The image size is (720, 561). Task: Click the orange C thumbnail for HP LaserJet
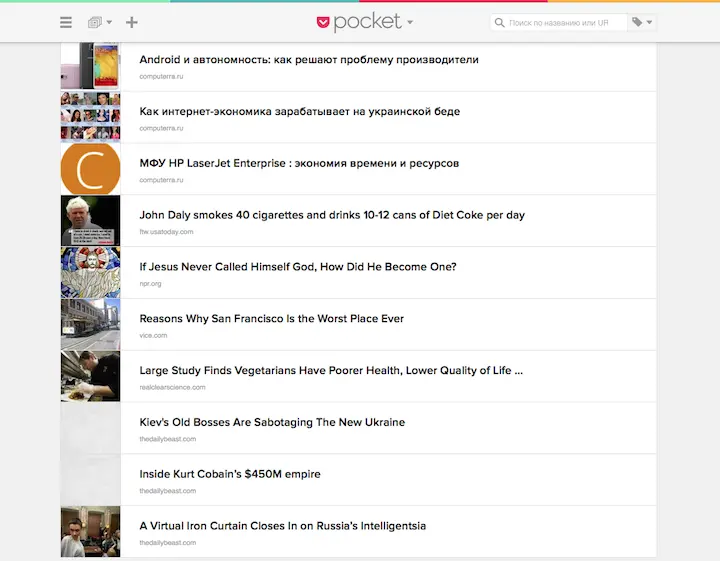[90, 169]
